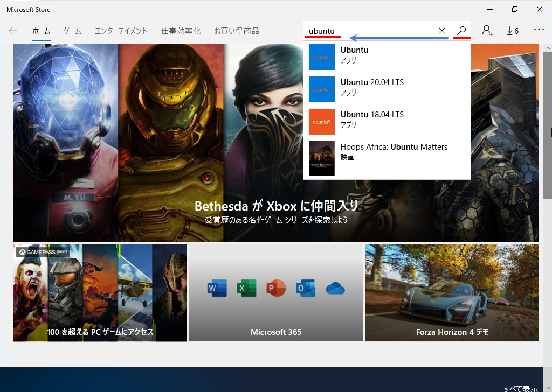Click the orange Ubuntu 18.04 icon
This screenshot has width=552, height=392.
322,122
